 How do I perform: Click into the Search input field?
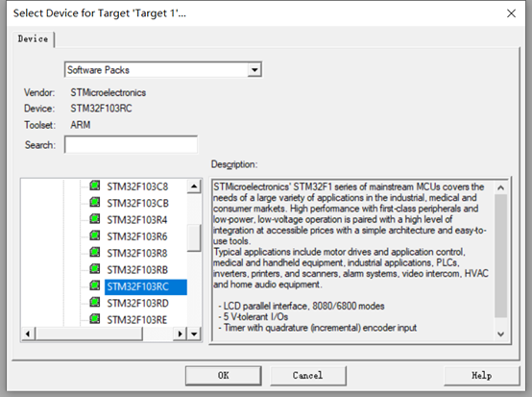pos(131,145)
